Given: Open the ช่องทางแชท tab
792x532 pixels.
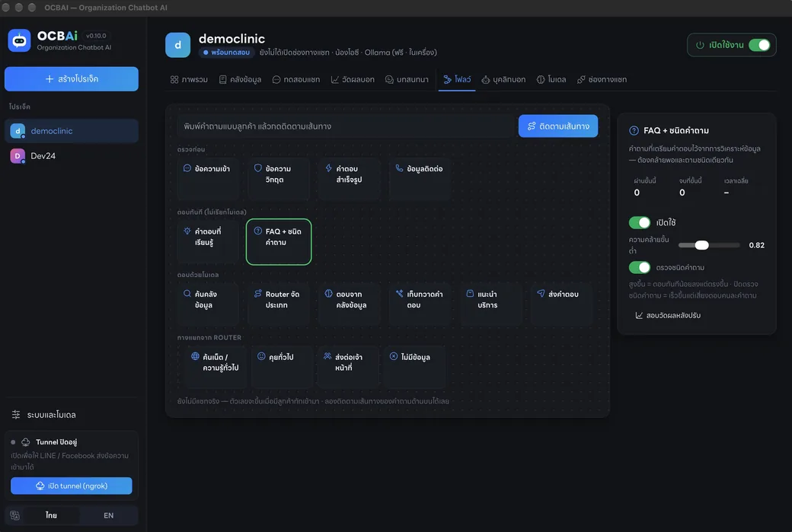Looking at the screenshot, I should [x=602, y=79].
